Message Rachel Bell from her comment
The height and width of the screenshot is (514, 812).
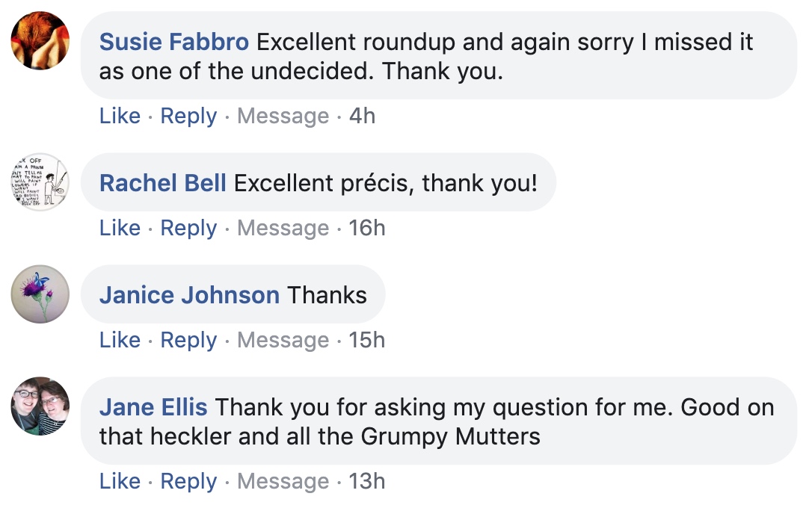tap(283, 229)
